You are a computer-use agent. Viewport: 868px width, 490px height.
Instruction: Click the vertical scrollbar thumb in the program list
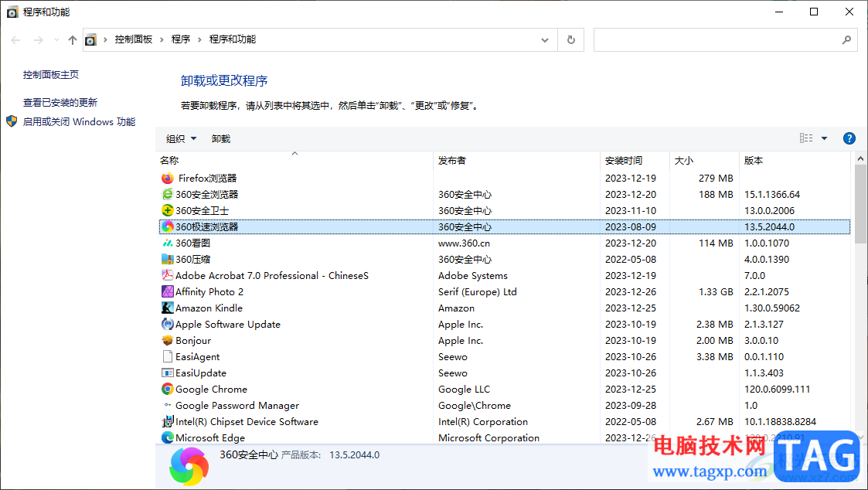click(x=860, y=204)
